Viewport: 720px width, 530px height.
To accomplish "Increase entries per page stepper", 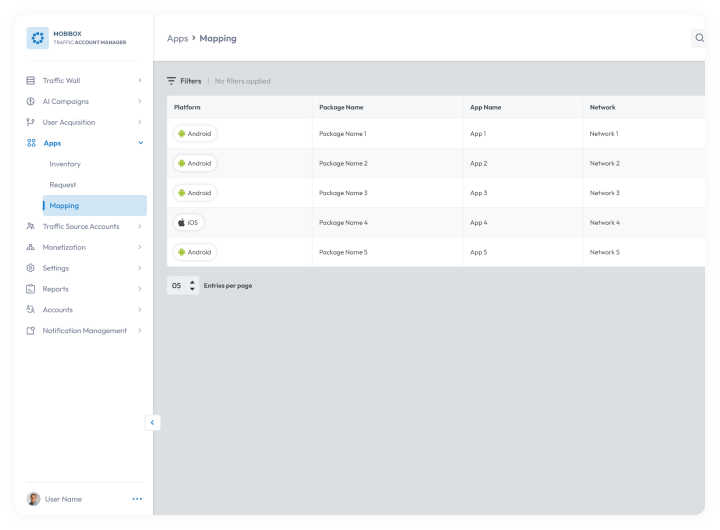I will click(x=192, y=282).
